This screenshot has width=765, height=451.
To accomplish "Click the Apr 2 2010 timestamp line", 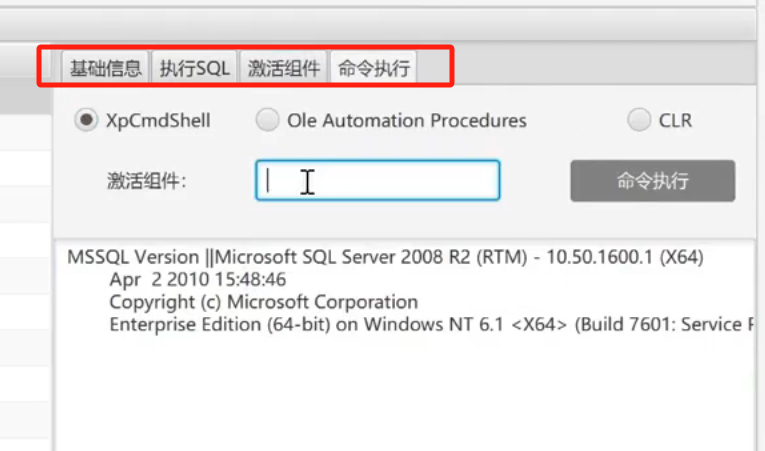I will (x=198, y=280).
